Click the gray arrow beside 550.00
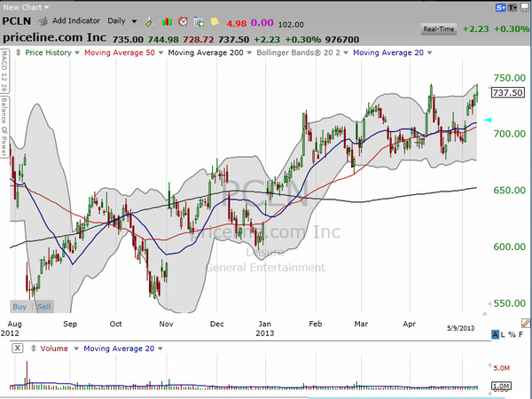The height and width of the screenshot is (399, 532). 489,303
